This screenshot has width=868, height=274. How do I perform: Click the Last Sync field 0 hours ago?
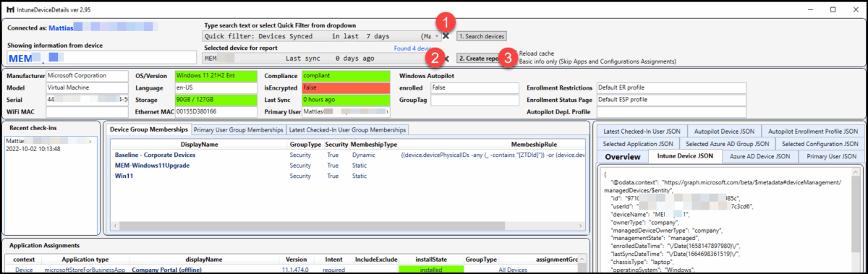click(x=345, y=100)
